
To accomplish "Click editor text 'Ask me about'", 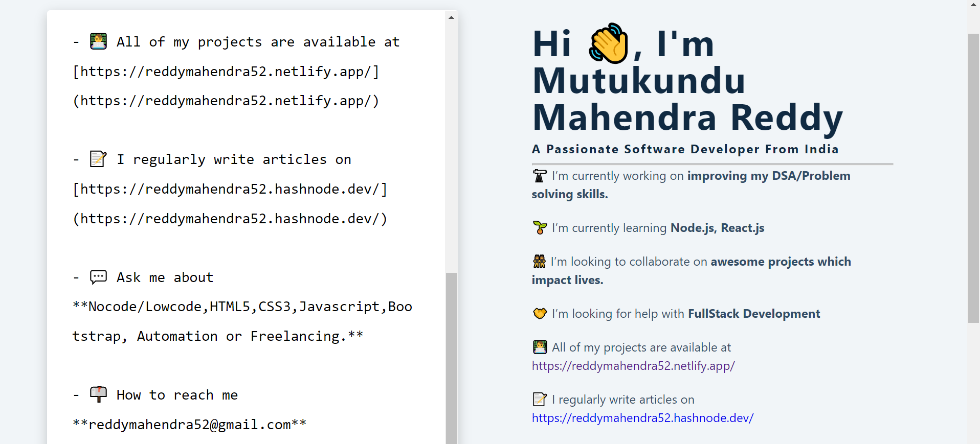I will tap(165, 277).
